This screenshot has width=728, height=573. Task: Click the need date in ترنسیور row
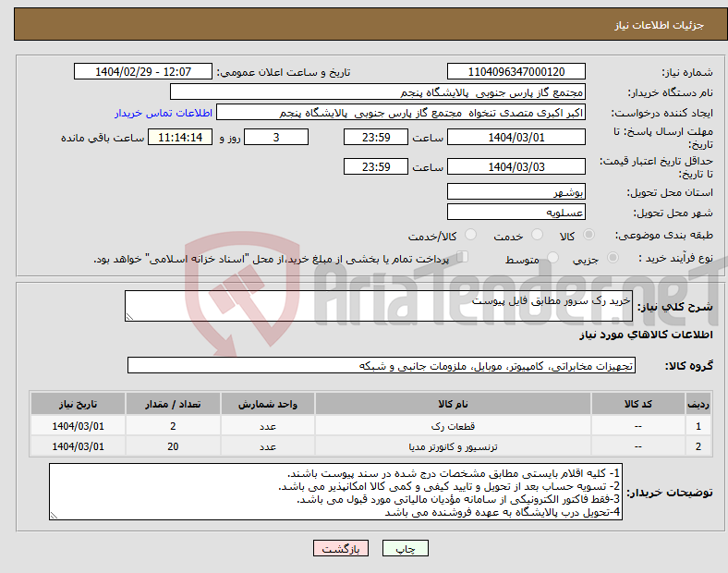(78, 446)
